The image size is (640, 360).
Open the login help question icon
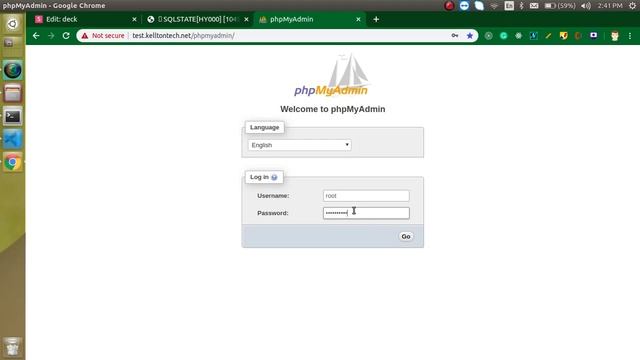pos(274,177)
